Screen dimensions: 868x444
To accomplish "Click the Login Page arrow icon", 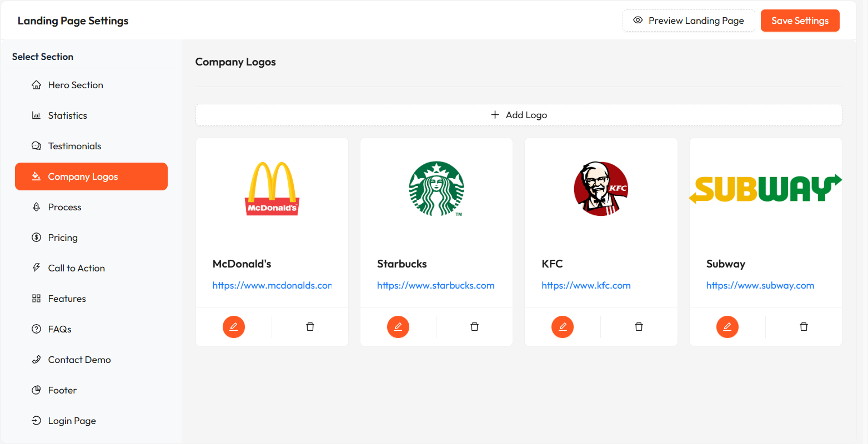I will tap(37, 421).
